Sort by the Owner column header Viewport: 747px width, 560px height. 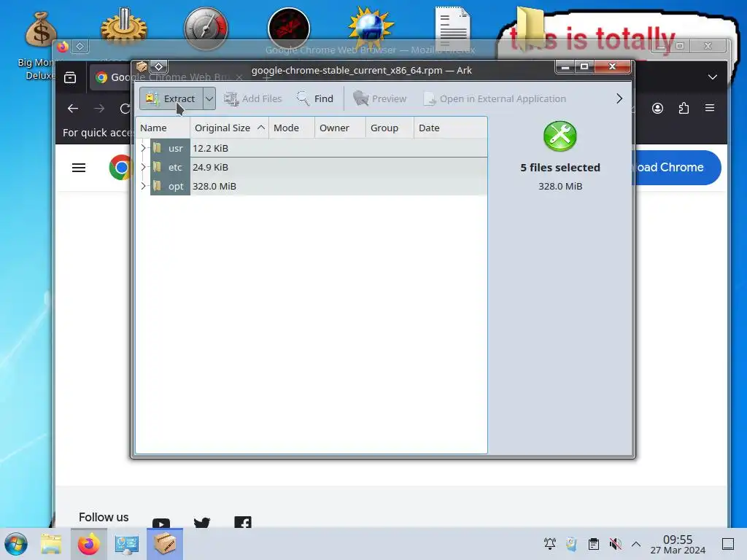point(340,128)
